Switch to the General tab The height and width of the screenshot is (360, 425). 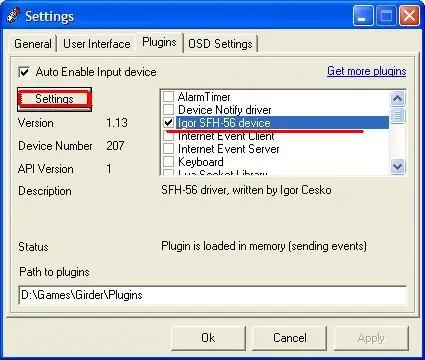[33, 44]
